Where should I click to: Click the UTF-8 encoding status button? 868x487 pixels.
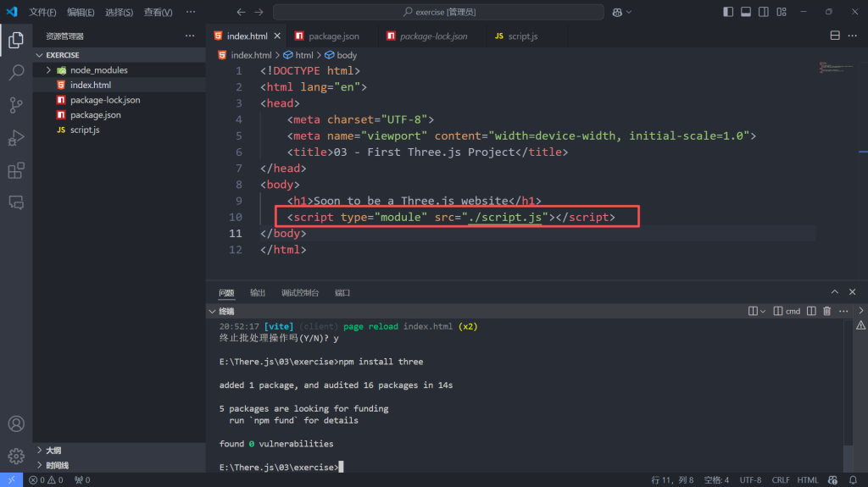pyautogui.click(x=750, y=480)
